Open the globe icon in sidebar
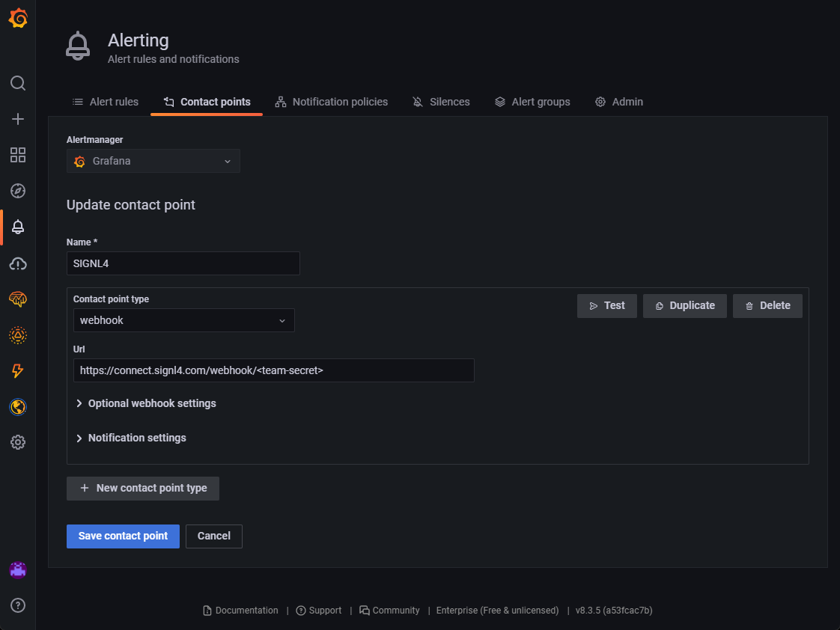This screenshot has width=840, height=630. click(x=18, y=407)
